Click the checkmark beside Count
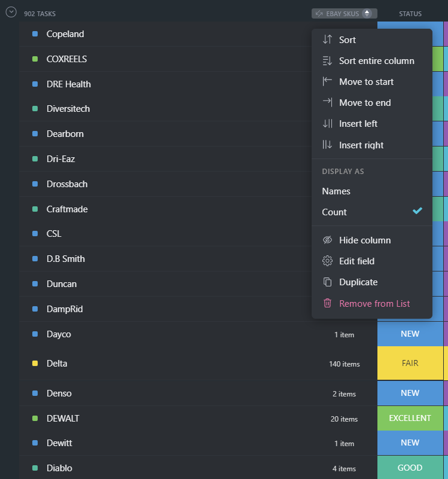 tap(417, 211)
